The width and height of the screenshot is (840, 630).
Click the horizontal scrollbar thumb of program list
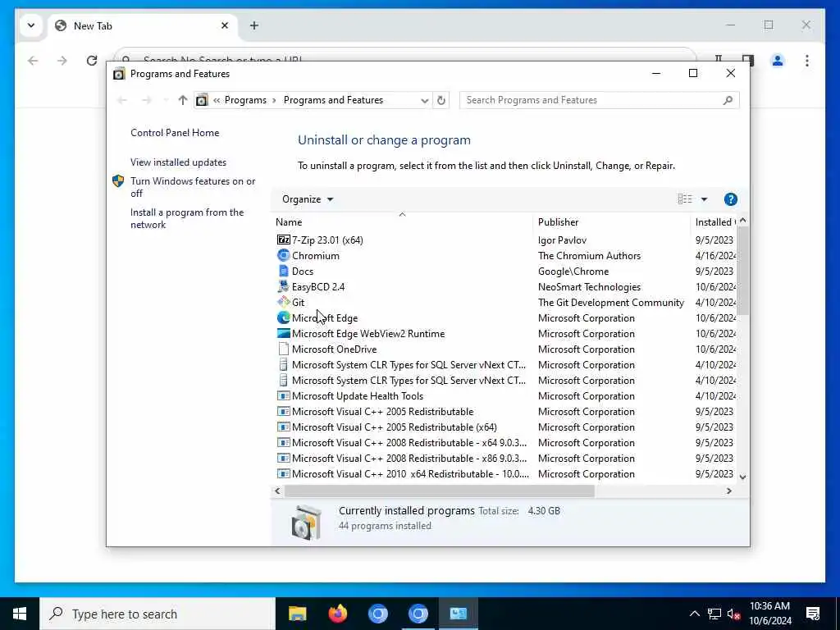point(440,491)
